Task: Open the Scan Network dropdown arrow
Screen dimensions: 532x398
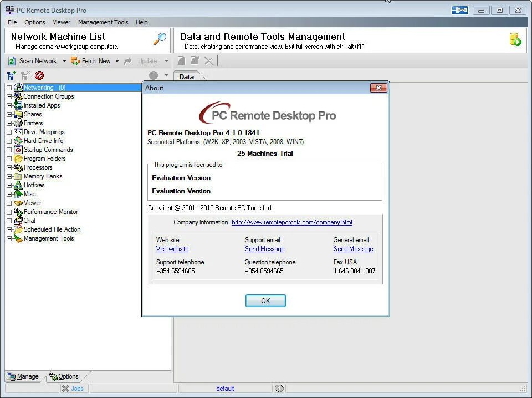Action: 64,61
